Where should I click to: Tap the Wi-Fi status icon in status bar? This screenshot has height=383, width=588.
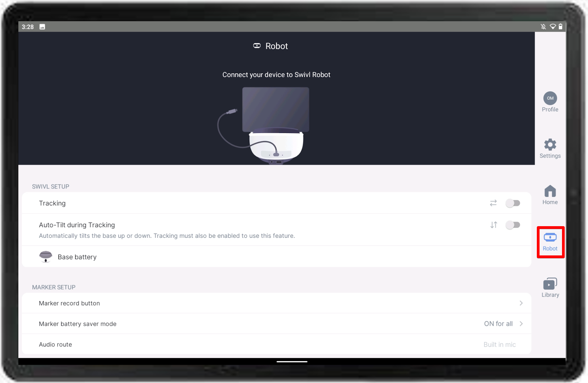pos(553,26)
